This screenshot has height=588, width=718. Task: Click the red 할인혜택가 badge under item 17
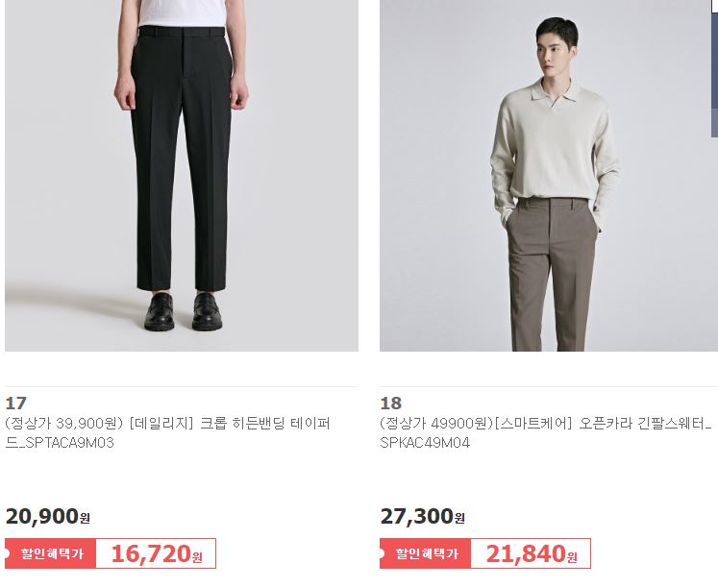pos(50,553)
